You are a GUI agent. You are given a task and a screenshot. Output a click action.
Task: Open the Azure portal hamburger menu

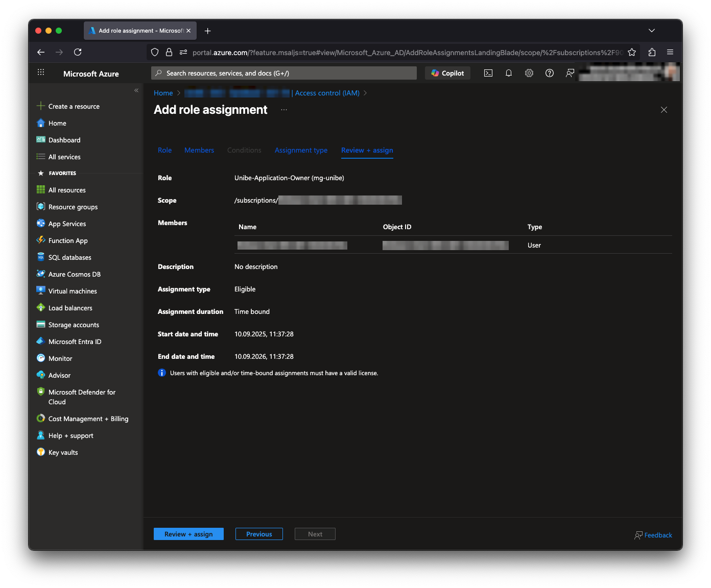point(41,72)
